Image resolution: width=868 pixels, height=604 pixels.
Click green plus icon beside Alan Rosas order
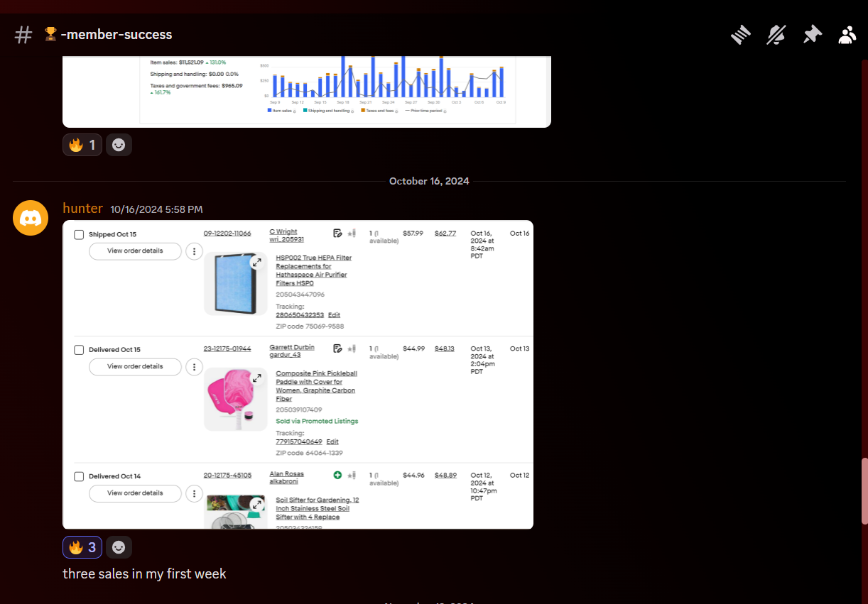337,475
